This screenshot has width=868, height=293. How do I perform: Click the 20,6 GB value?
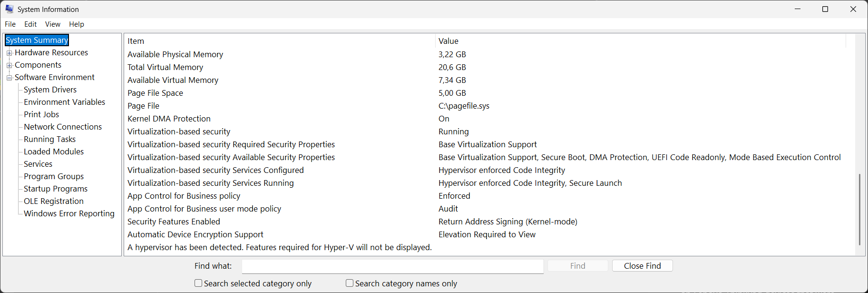pos(452,67)
